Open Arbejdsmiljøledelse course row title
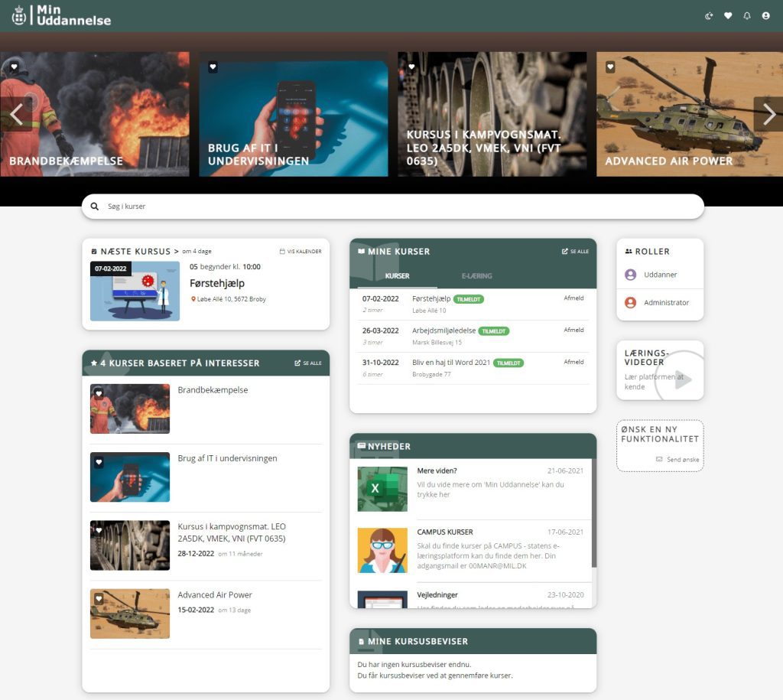 pos(443,330)
